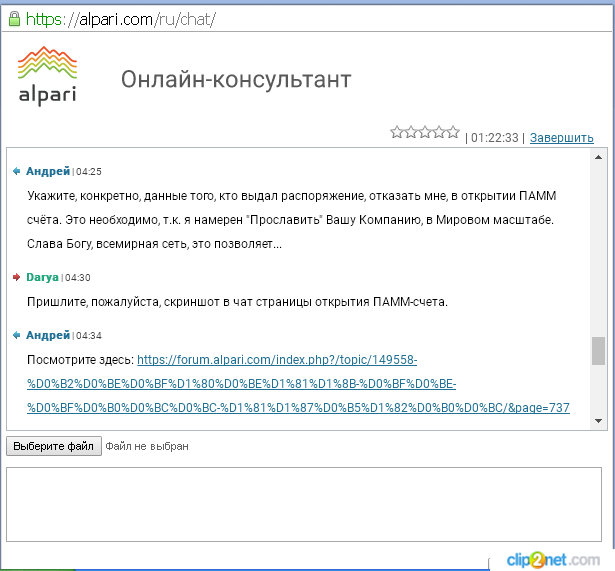Open the forum.alpari.com topic link
This screenshot has height=571, width=615.
[x=298, y=384]
